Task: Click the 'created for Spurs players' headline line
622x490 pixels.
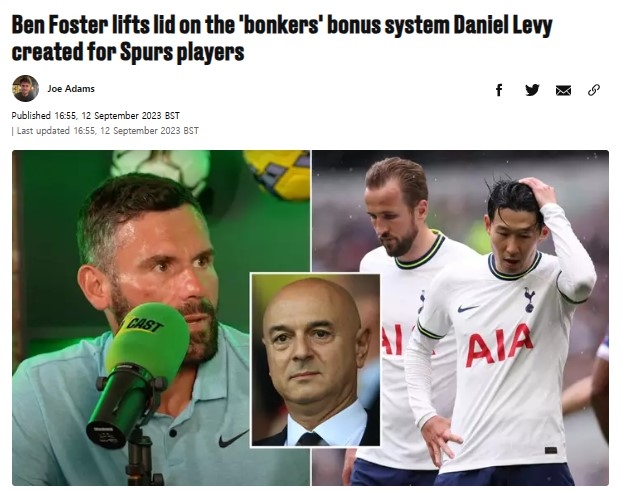Action: (128, 52)
